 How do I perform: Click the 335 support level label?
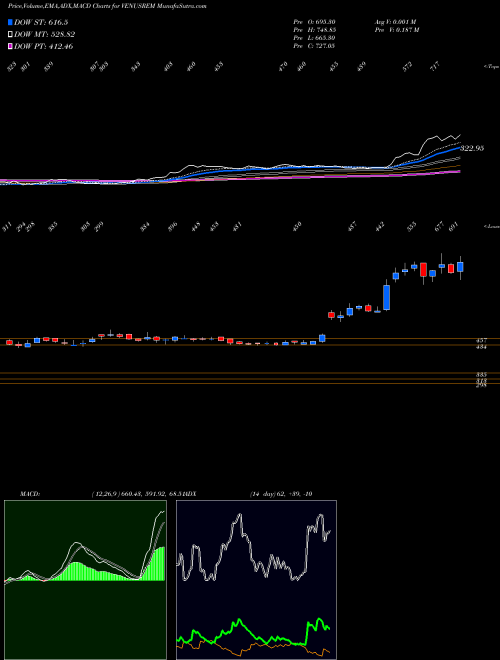(x=482, y=374)
